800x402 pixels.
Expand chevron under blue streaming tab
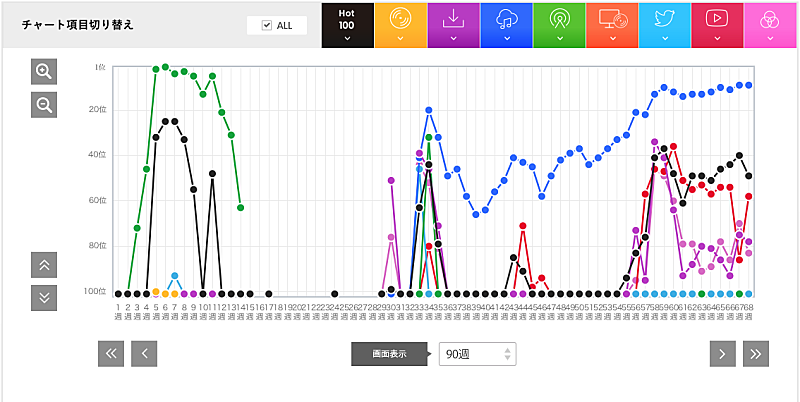(507, 39)
